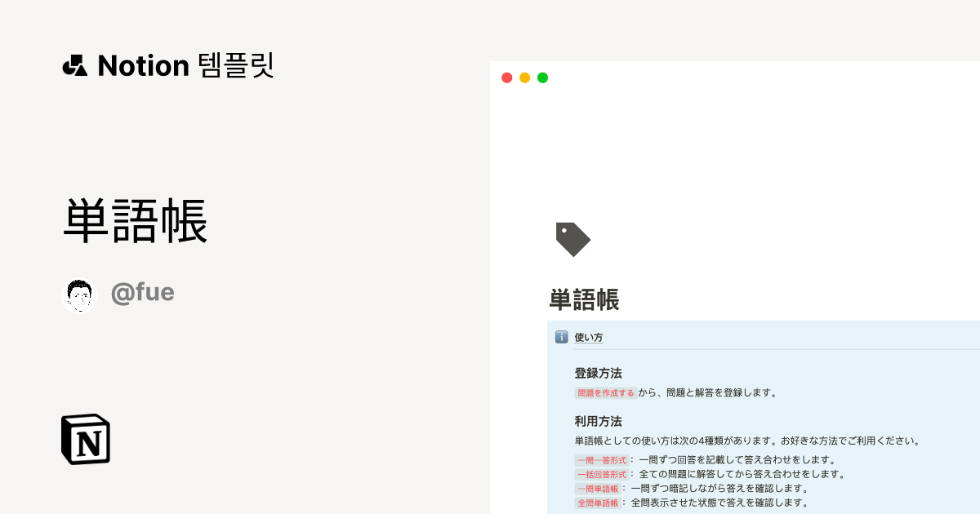Visit the @fue author profile link
This screenshot has width=980, height=514.
[142, 293]
